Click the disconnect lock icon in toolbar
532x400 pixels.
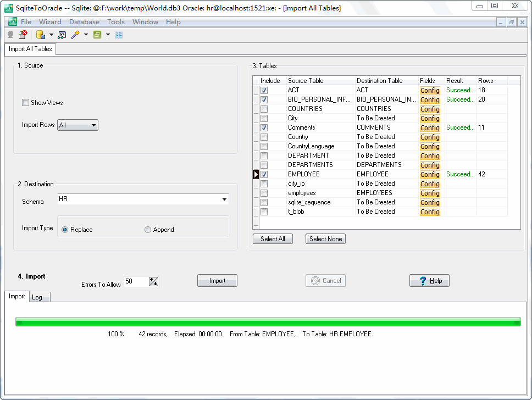pyautogui.click(x=23, y=35)
